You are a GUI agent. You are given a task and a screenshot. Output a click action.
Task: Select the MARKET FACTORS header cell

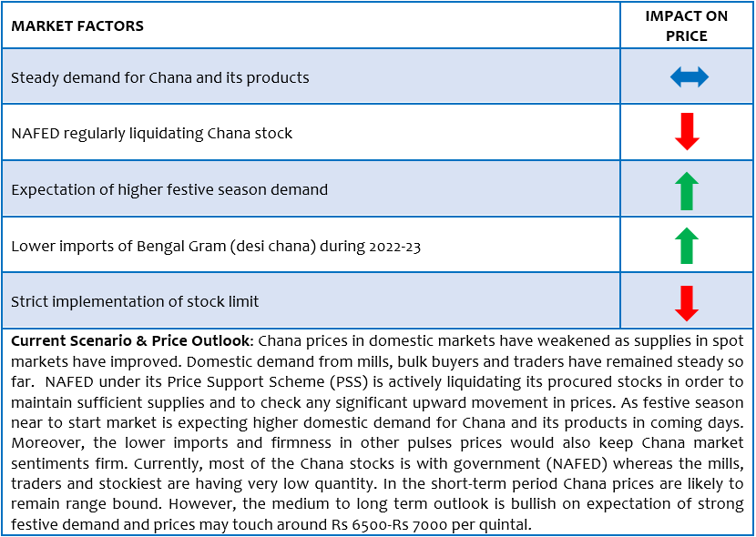coord(311,25)
